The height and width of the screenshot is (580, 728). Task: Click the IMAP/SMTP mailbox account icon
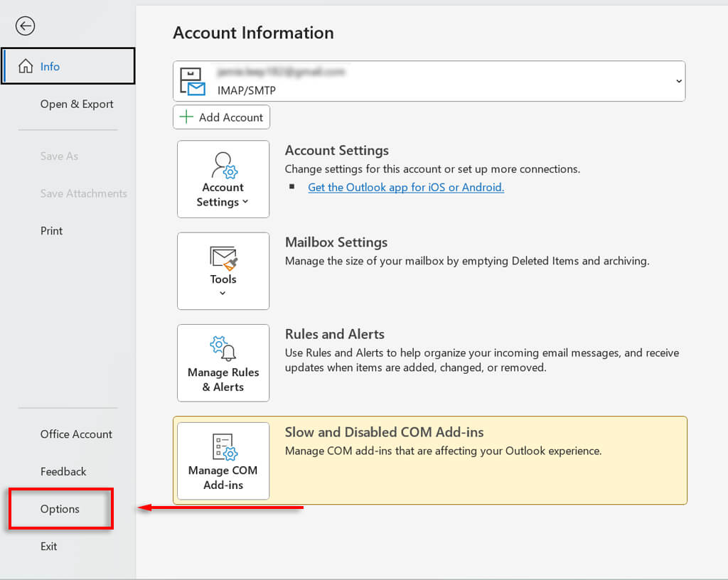pos(193,82)
